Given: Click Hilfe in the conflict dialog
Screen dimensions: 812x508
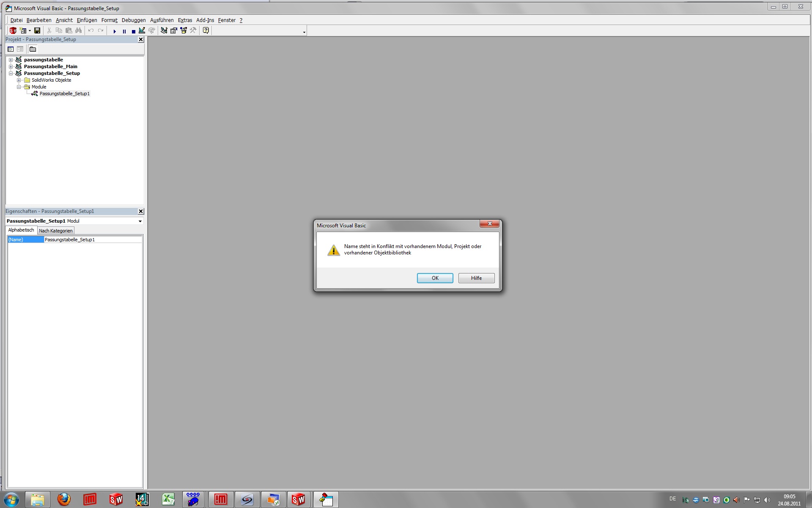Looking at the screenshot, I should (x=476, y=278).
